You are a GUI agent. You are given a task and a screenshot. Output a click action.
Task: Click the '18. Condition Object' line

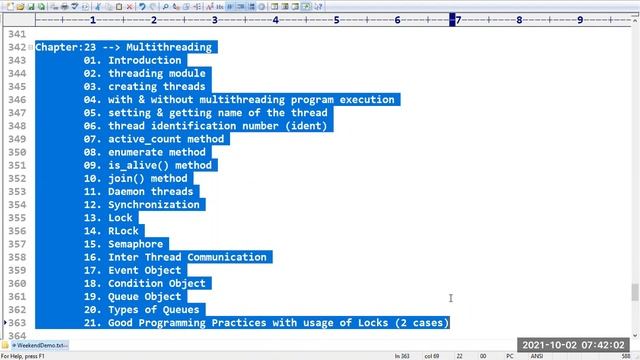click(144, 283)
